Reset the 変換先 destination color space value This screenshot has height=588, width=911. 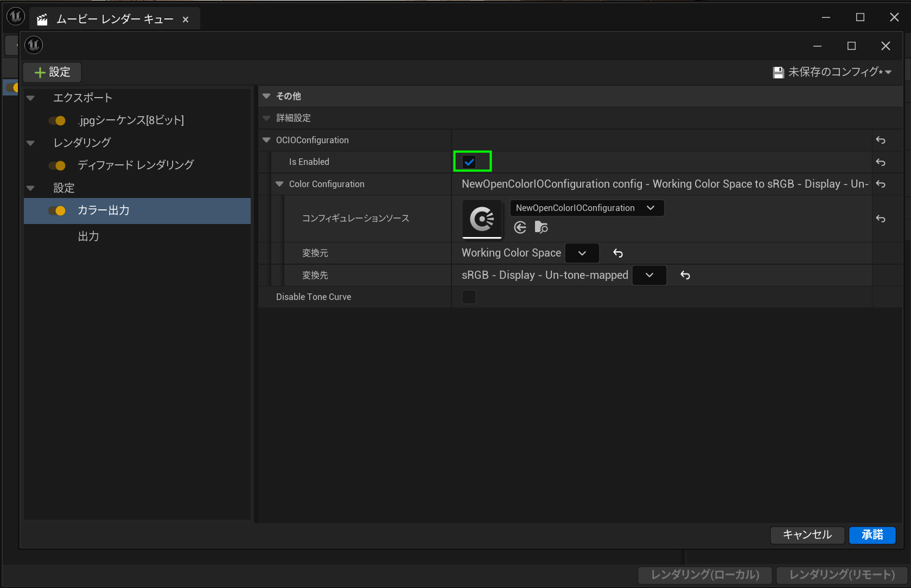(x=685, y=276)
